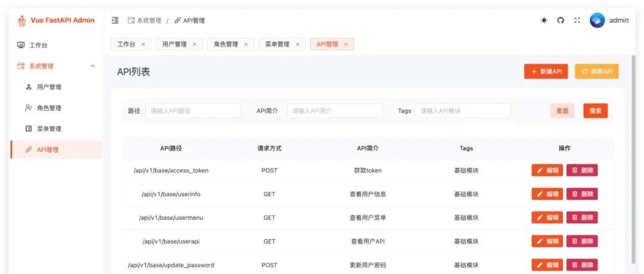Image resolution: width=644 pixels, height=274 pixels.
Task: Click the 刷新API button
Action: tap(597, 71)
